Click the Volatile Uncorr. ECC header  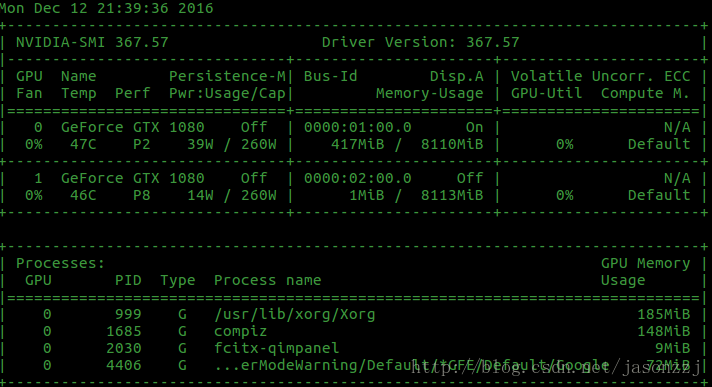coord(600,76)
